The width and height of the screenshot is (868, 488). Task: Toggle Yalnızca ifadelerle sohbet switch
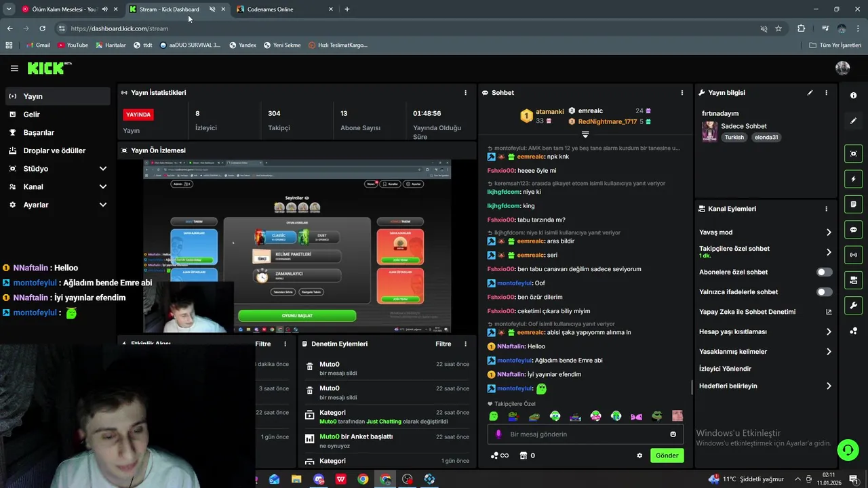coord(824,292)
